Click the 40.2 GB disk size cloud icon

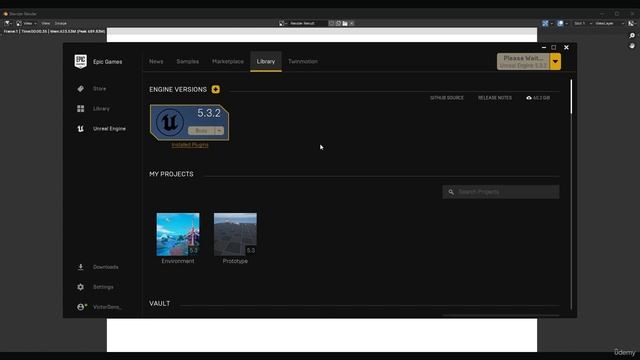click(x=529, y=98)
